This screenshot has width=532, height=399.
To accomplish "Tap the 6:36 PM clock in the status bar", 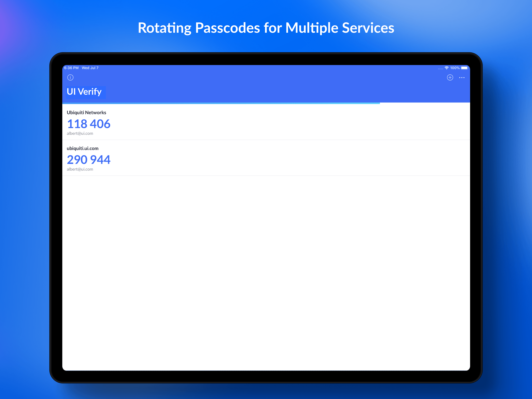I will (x=71, y=68).
